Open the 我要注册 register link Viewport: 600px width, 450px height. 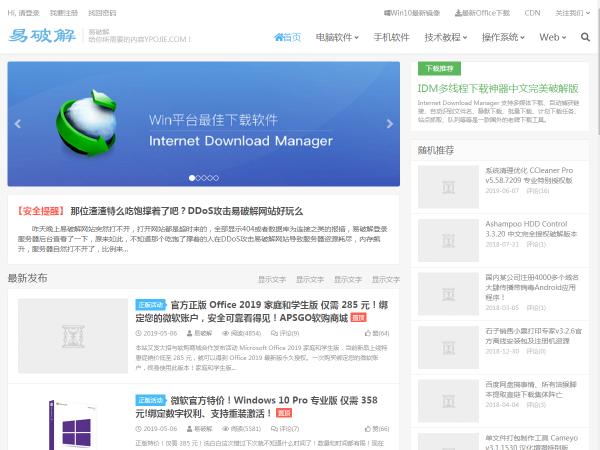[64, 13]
